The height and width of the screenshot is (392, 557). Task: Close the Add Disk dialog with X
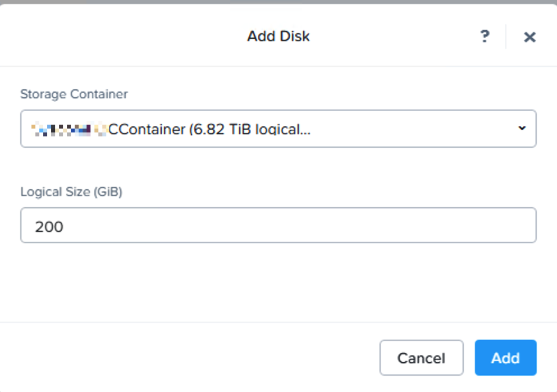[529, 37]
